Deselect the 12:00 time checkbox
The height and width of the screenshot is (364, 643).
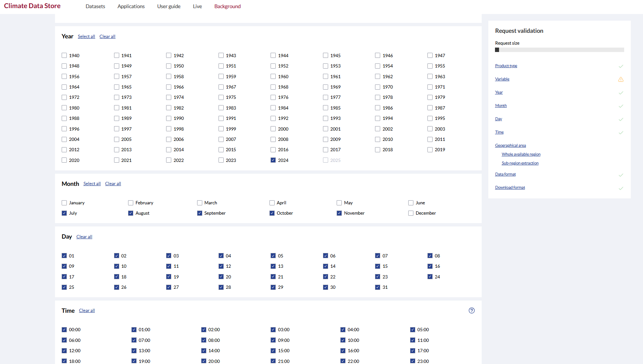point(64,351)
